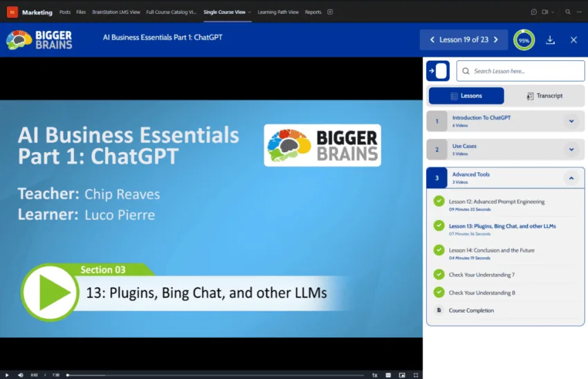Open Course Completion item
588x379 pixels.
[471, 311]
